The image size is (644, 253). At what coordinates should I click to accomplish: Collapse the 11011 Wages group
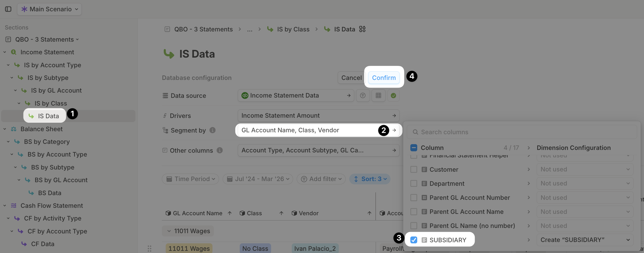(x=169, y=231)
